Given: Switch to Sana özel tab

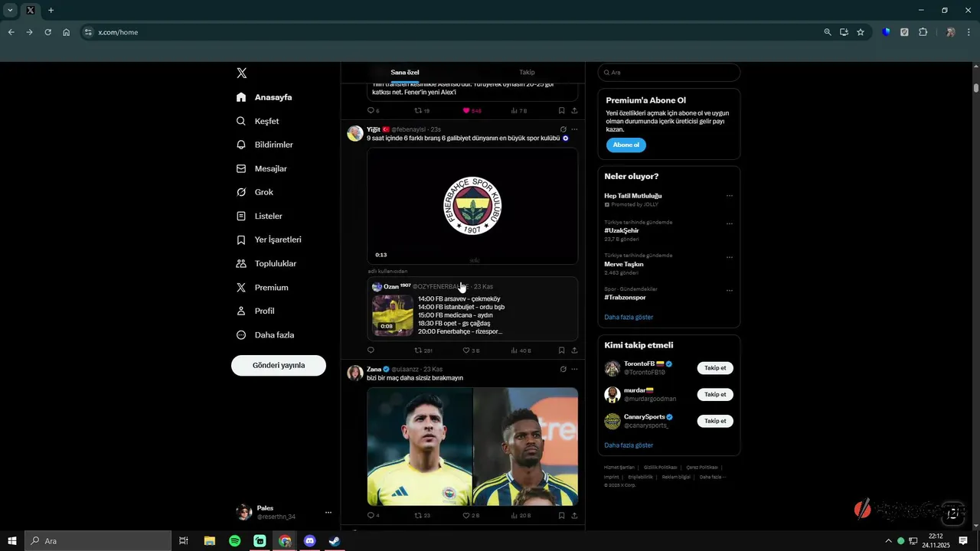Looking at the screenshot, I should 405,72.
